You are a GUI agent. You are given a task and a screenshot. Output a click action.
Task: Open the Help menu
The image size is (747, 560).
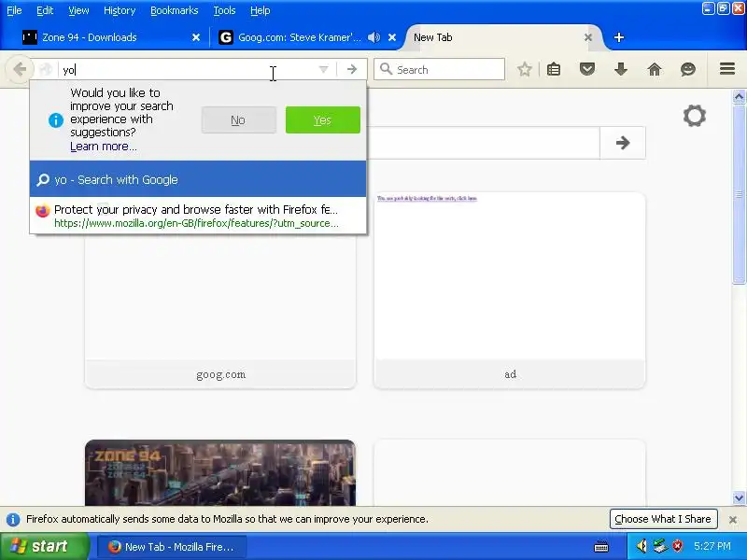[261, 10]
